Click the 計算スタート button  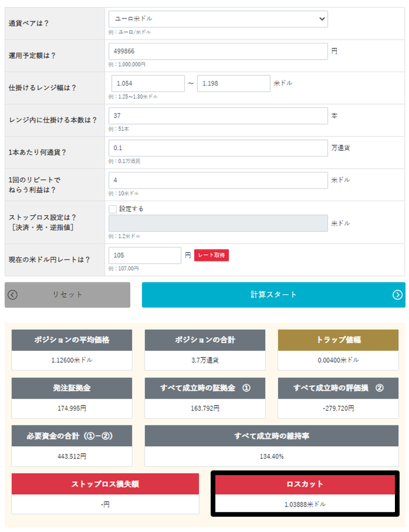click(x=274, y=295)
